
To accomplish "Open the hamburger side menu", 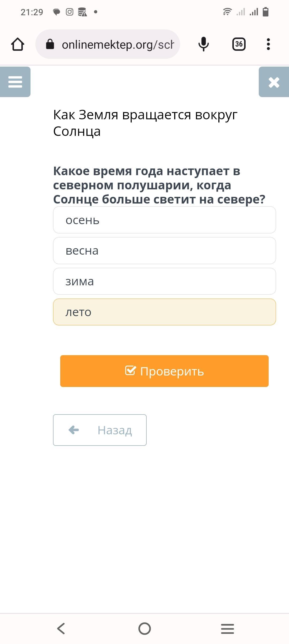I will click(15, 82).
